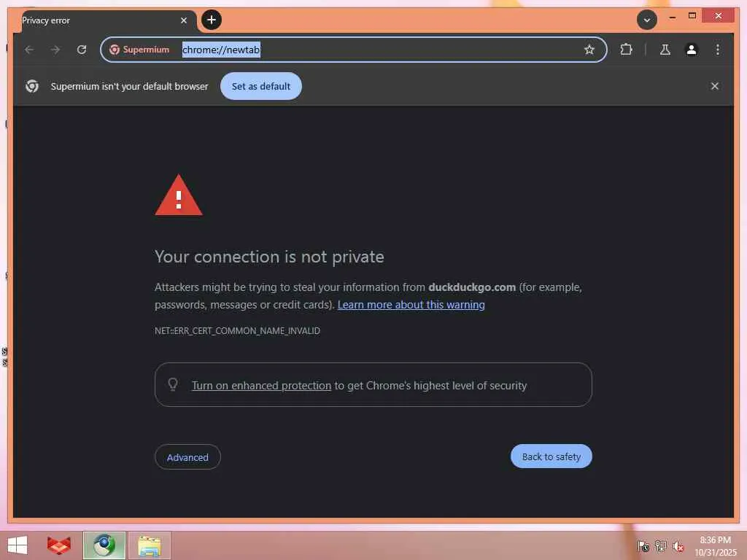This screenshot has height=560, width=747.
Task: Click the Set as default button
Action: (261, 86)
